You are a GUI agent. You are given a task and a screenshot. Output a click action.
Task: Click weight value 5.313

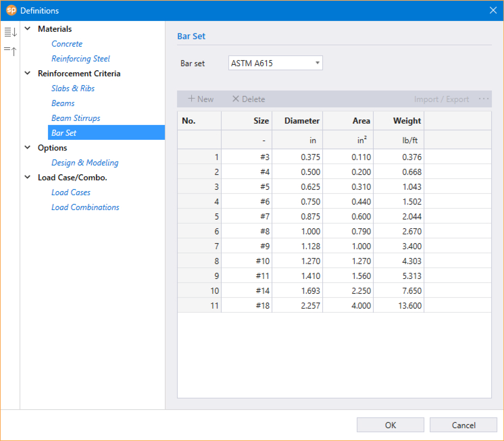(399, 276)
